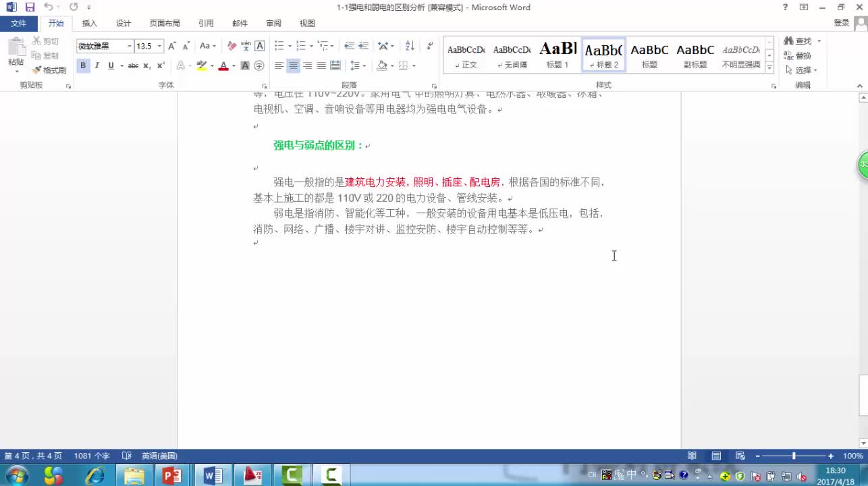The width and height of the screenshot is (868, 486).
Task: Open the font name dropdown
Action: click(x=130, y=47)
